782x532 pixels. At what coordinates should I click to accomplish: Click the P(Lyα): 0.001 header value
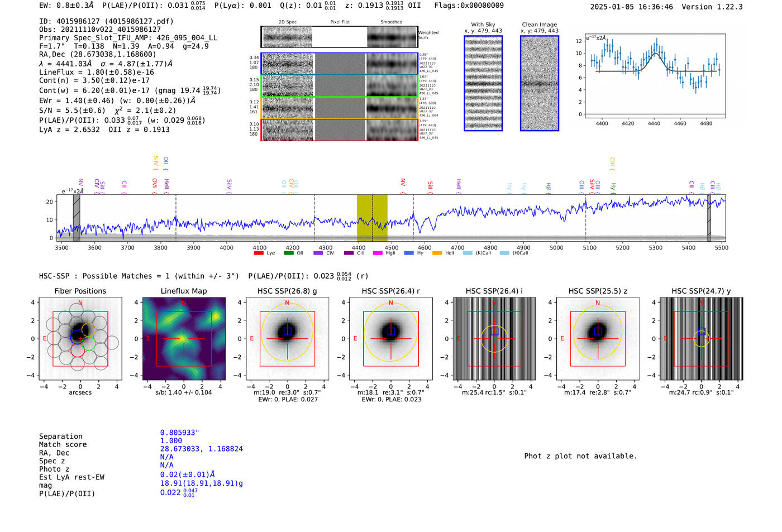242,6
